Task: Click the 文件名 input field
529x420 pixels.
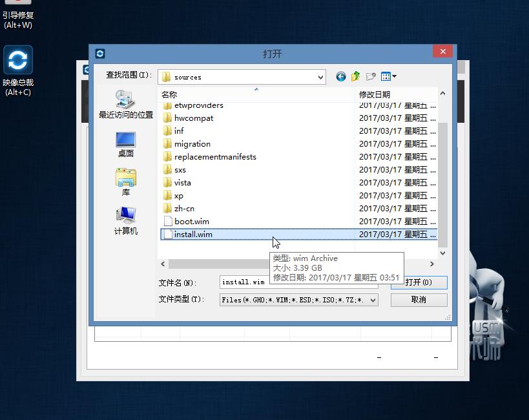Action: 298,282
